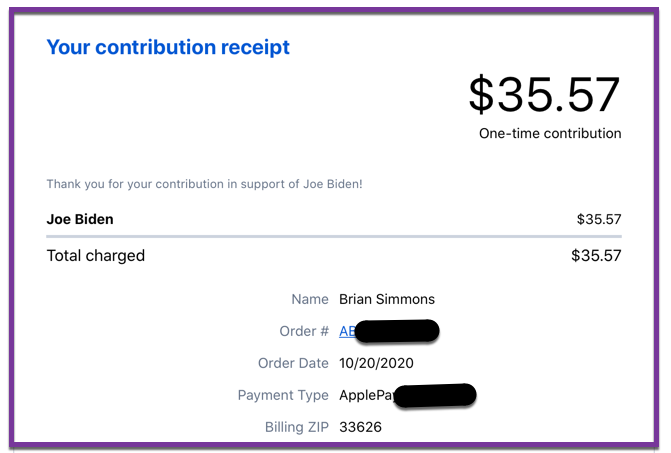671x453 pixels.
Task: Select the name 'Brian Simmons'
Action: click(387, 299)
